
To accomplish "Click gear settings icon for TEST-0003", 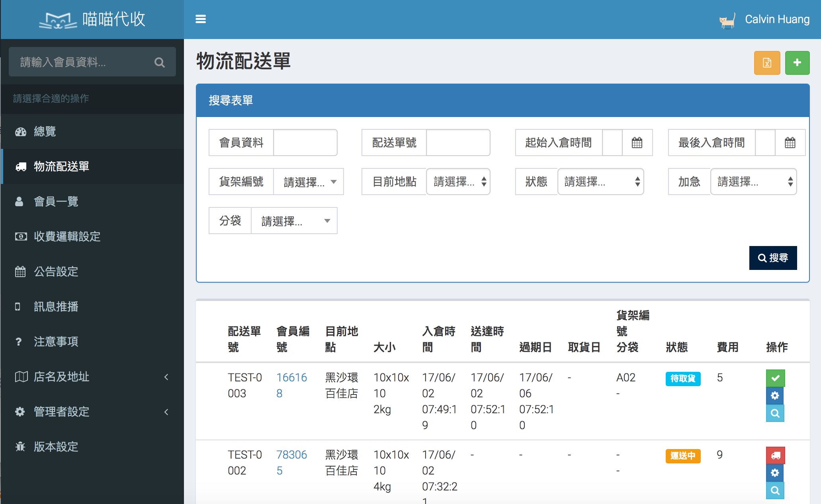I will click(775, 396).
